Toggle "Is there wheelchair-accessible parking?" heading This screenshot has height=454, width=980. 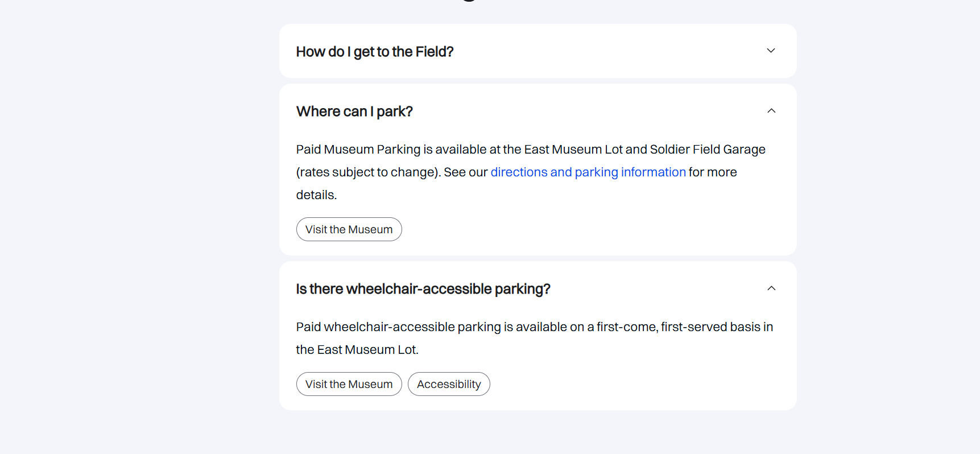click(423, 289)
